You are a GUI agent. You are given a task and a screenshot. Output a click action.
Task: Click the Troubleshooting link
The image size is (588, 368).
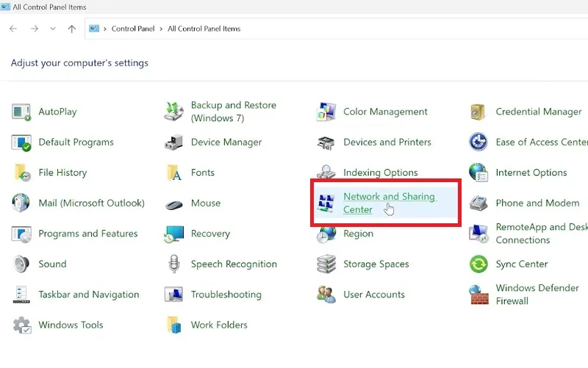(x=226, y=295)
